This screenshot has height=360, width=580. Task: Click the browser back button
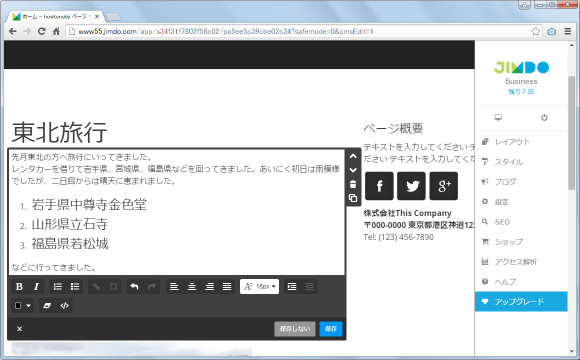(13, 31)
